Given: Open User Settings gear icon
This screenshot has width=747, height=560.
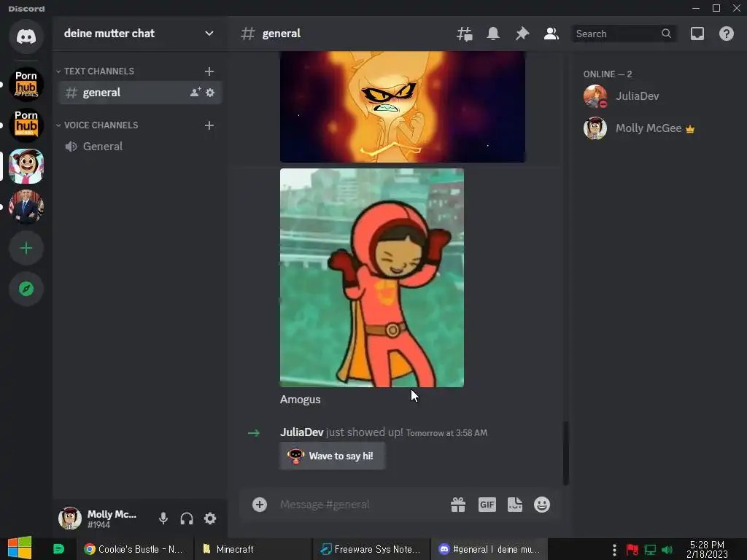Looking at the screenshot, I should (x=210, y=518).
